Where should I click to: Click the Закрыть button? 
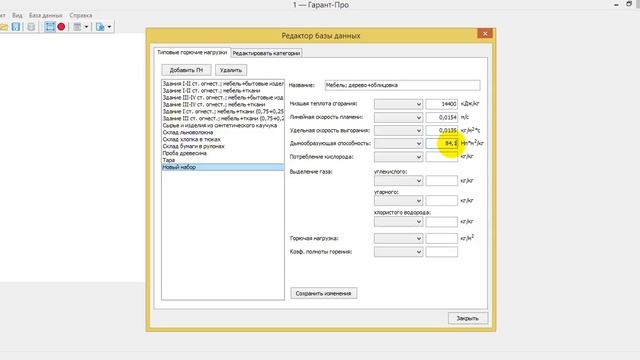(x=468, y=318)
